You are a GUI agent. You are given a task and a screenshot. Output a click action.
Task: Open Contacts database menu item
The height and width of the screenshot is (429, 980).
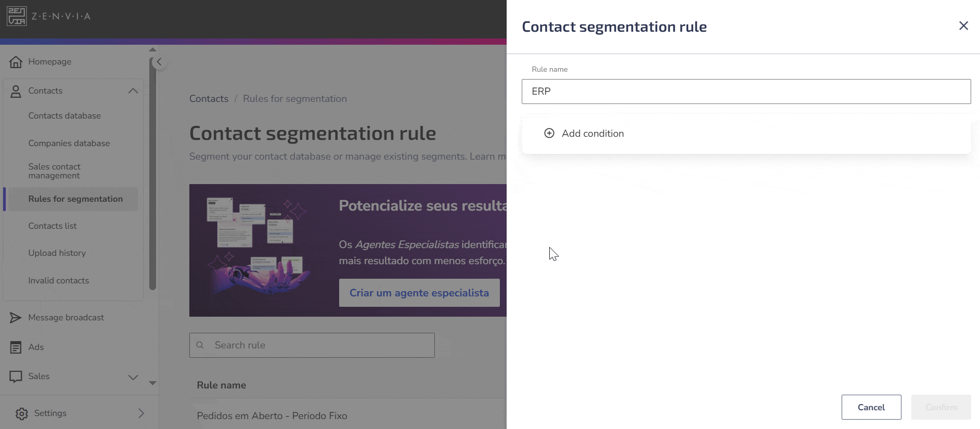[x=65, y=115]
